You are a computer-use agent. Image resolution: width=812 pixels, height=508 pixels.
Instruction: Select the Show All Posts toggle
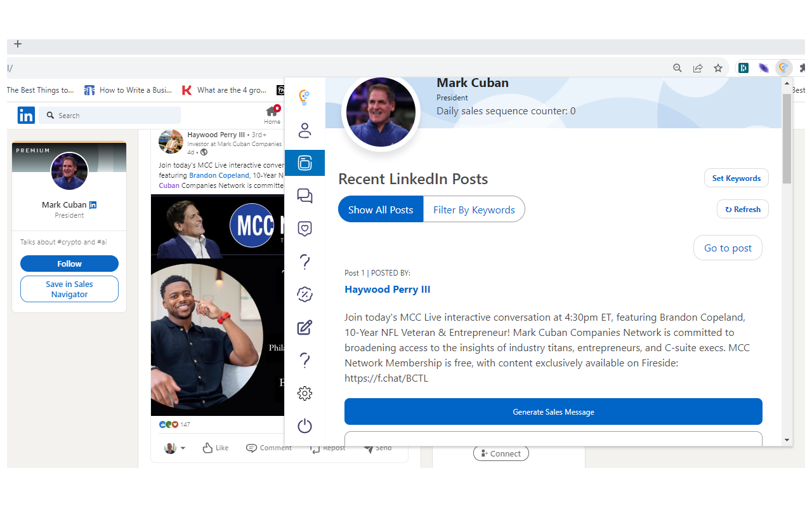coord(381,210)
